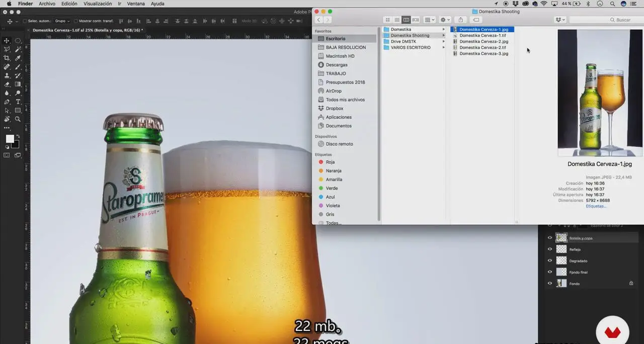Select the Spot Healing Brush tool
This screenshot has width=644, height=344.
click(7, 67)
